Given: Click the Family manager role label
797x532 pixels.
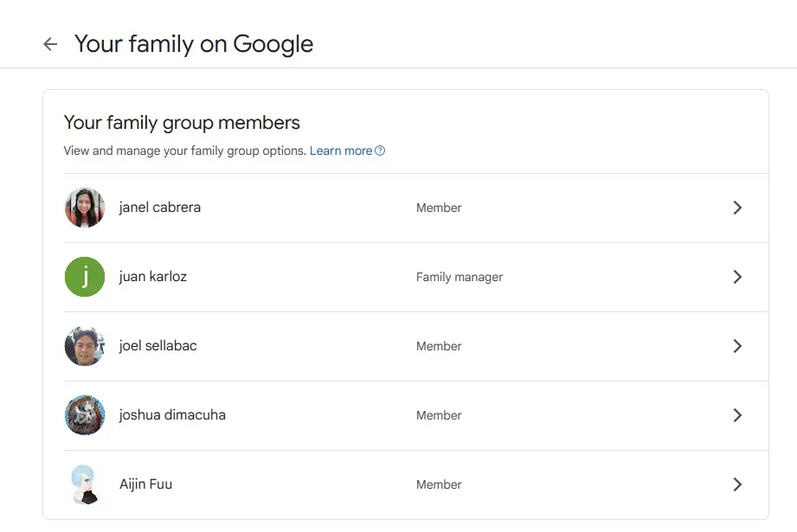Looking at the screenshot, I should (x=460, y=277).
